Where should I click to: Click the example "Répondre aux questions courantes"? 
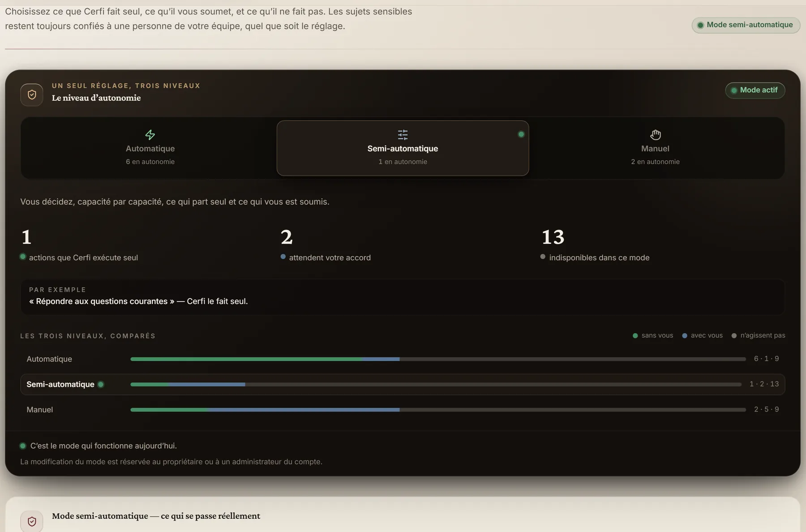pyautogui.click(x=102, y=301)
